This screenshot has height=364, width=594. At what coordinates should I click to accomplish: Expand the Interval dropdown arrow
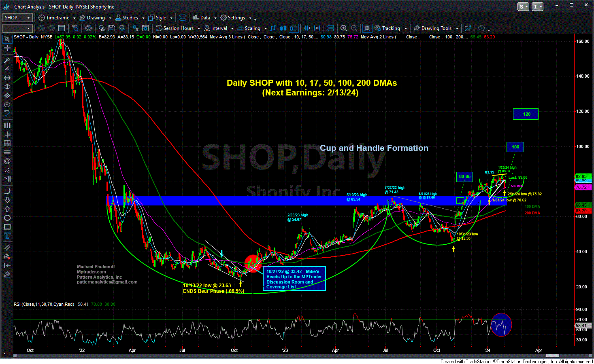(232, 29)
